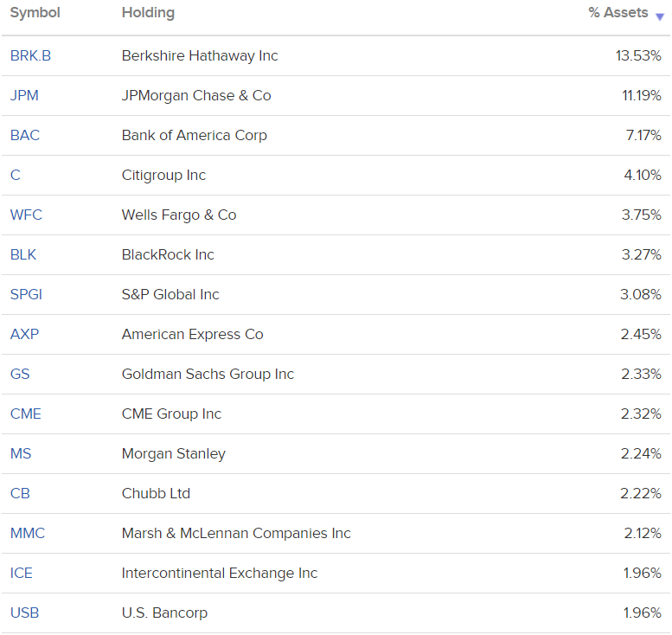Select the Wells Fargo & Co holding name
Screen dimensions: 672x635
[179, 215]
